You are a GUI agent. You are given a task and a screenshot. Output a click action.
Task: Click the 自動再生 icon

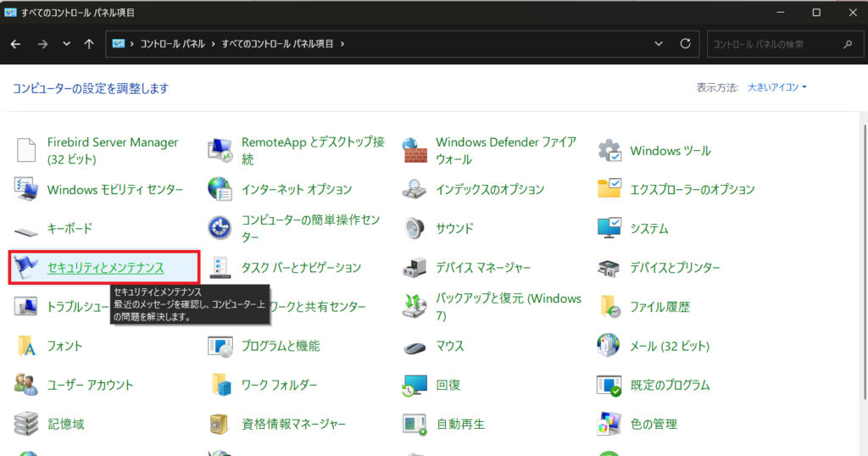pos(415,425)
